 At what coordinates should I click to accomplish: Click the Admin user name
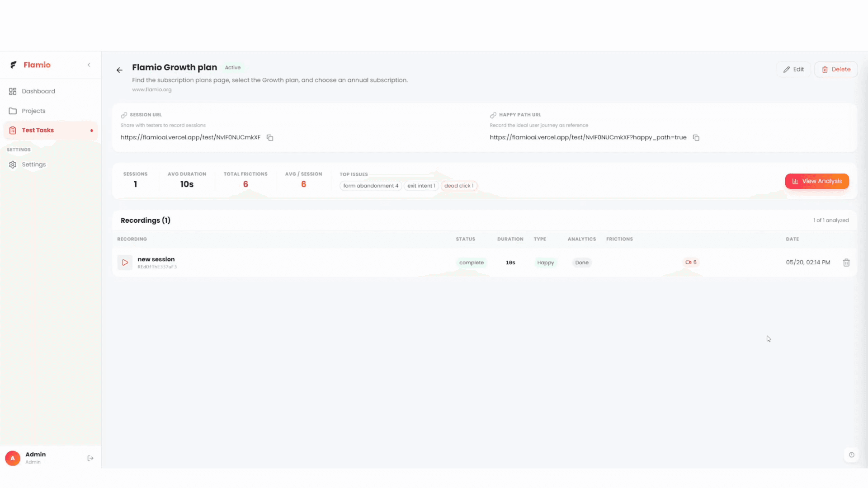click(36, 455)
